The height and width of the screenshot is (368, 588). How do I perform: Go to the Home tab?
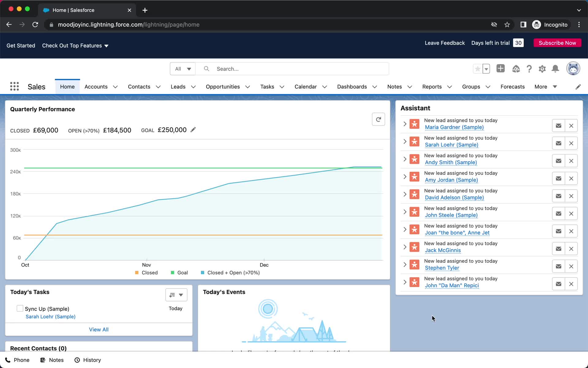pyautogui.click(x=67, y=87)
